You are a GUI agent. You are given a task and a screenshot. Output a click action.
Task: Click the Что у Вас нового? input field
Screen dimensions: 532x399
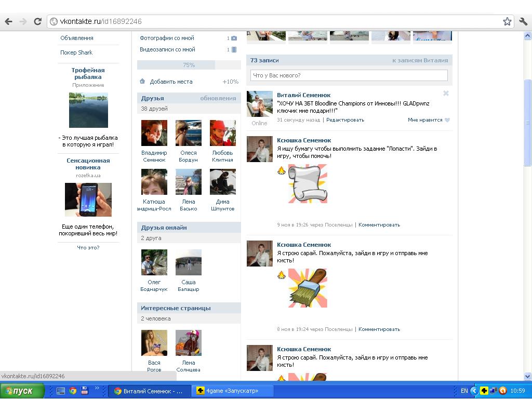click(x=349, y=75)
